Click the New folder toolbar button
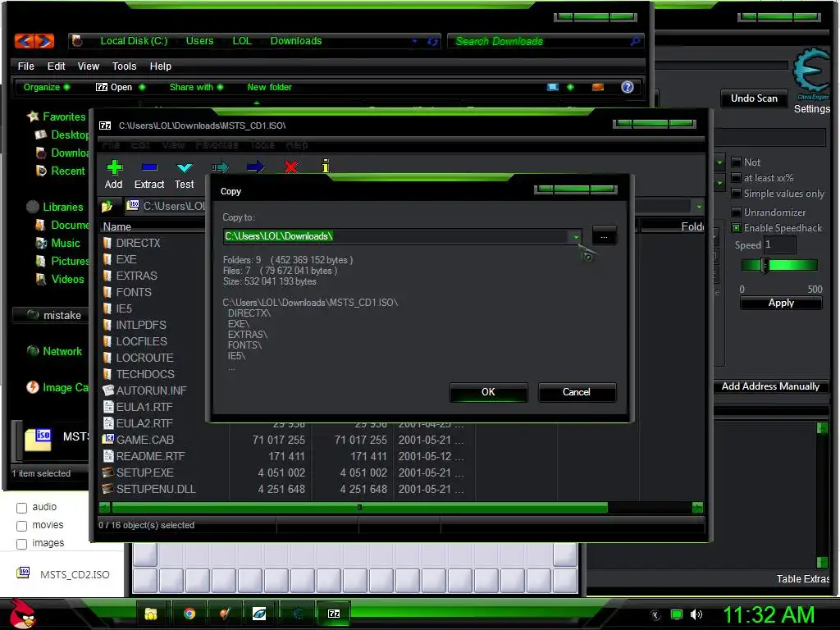 tap(269, 87)
